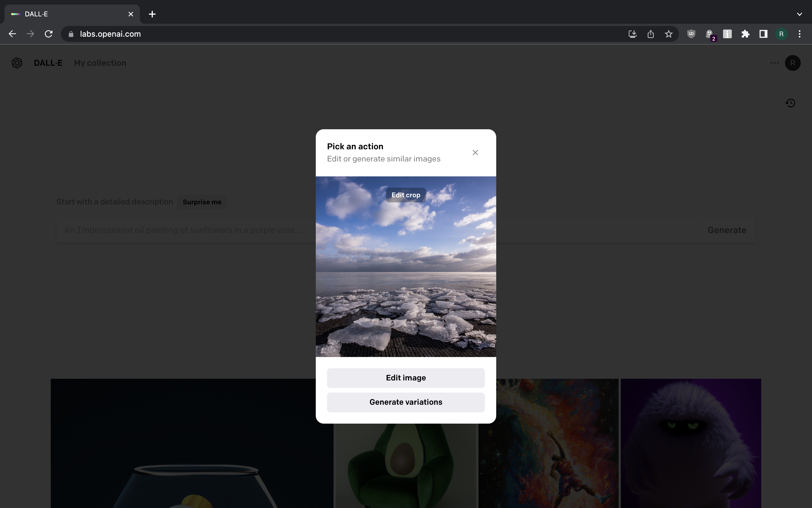
Task: Open the Chrome profile R avatar
Action: click(782, 34)
